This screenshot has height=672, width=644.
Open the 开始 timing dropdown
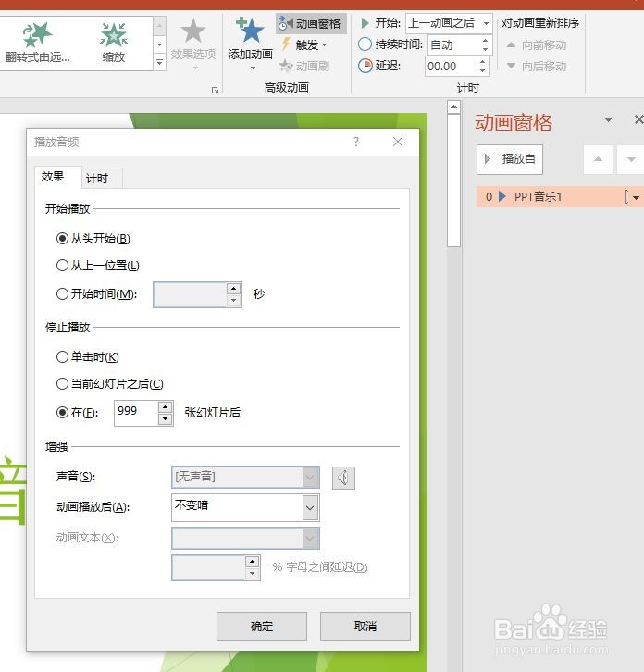pyautogui.click(x=486, y=23)
